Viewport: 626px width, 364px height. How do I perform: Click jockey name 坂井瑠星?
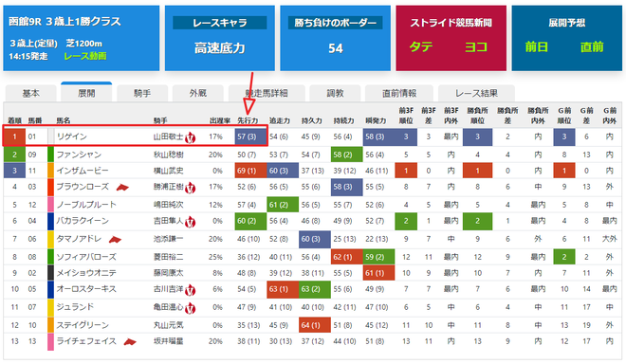point(169,341)
